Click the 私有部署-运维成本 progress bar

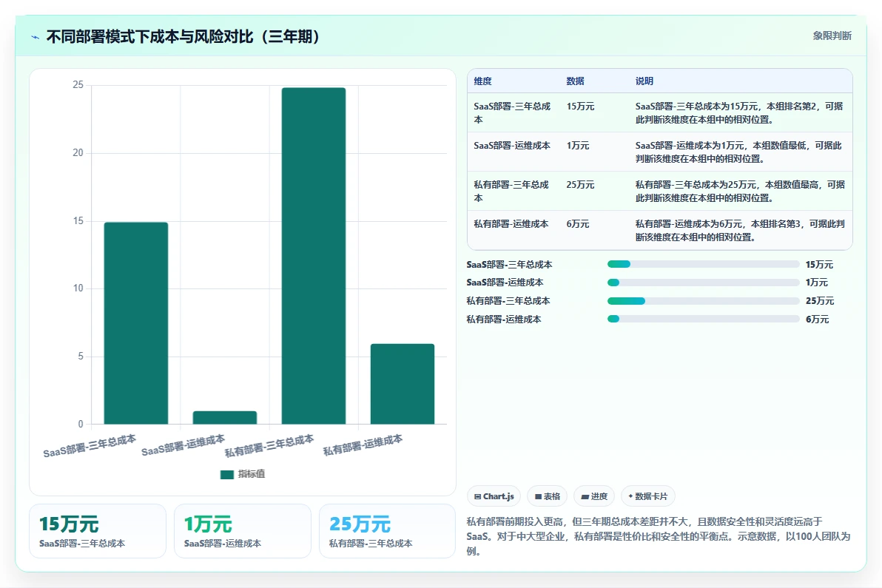tap(703, 319)
